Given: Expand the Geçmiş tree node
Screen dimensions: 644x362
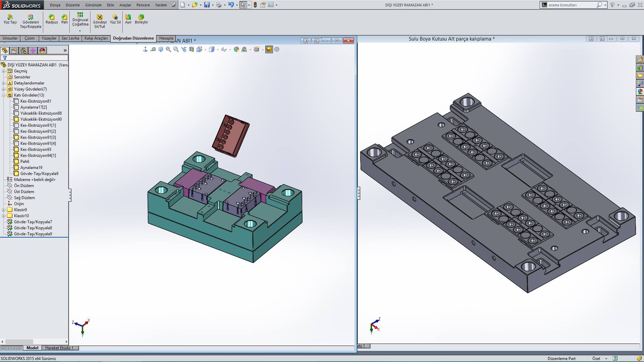Looking at the screenshot, I should coord(4,71).
